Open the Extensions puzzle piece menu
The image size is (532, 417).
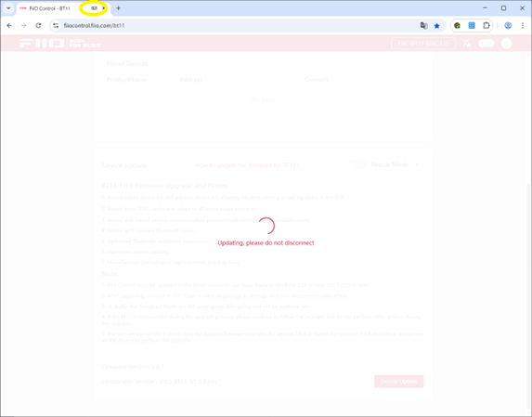[x=487, y=25]
